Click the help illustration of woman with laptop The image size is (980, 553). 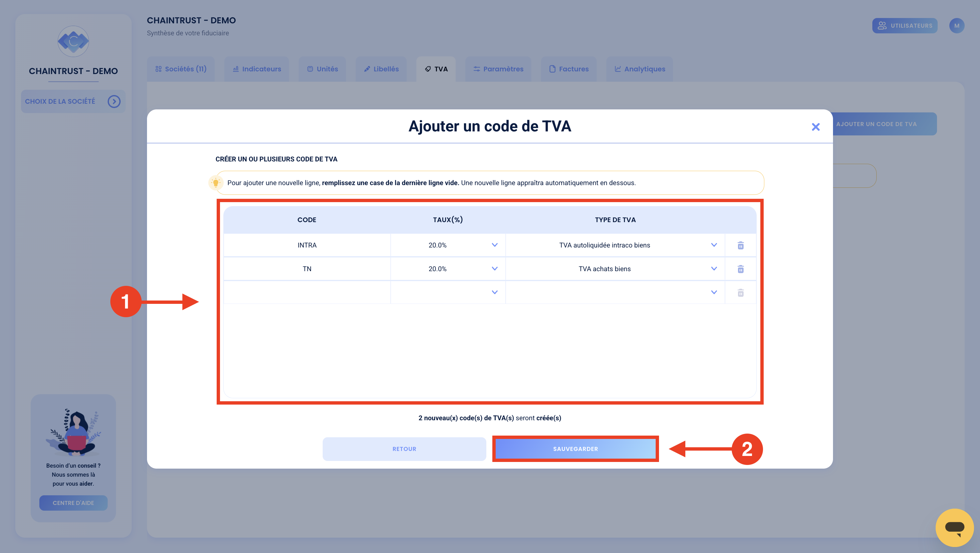point(73,432)
